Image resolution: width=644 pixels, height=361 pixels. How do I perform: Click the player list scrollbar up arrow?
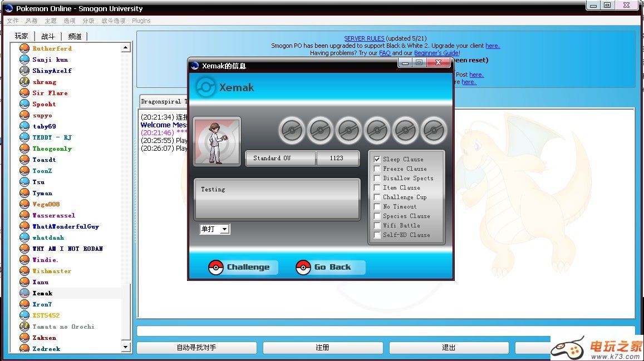pyautogui.click(x=126, y=48)
